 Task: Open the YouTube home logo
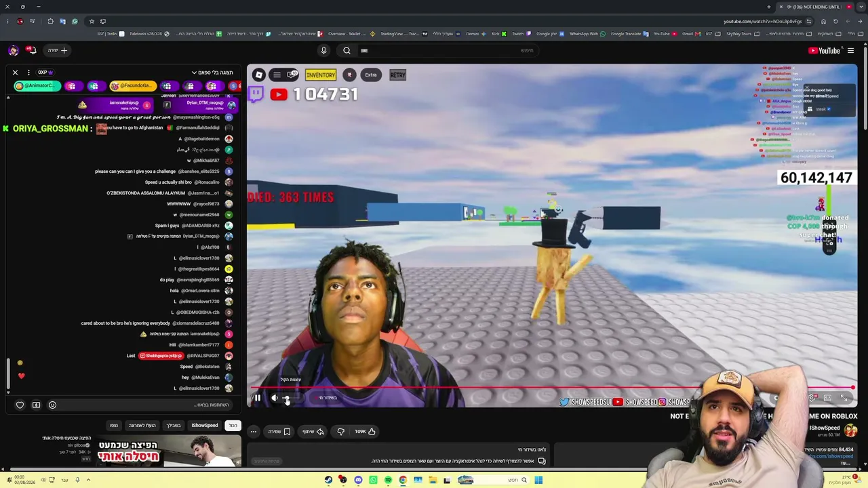point(825,50)
